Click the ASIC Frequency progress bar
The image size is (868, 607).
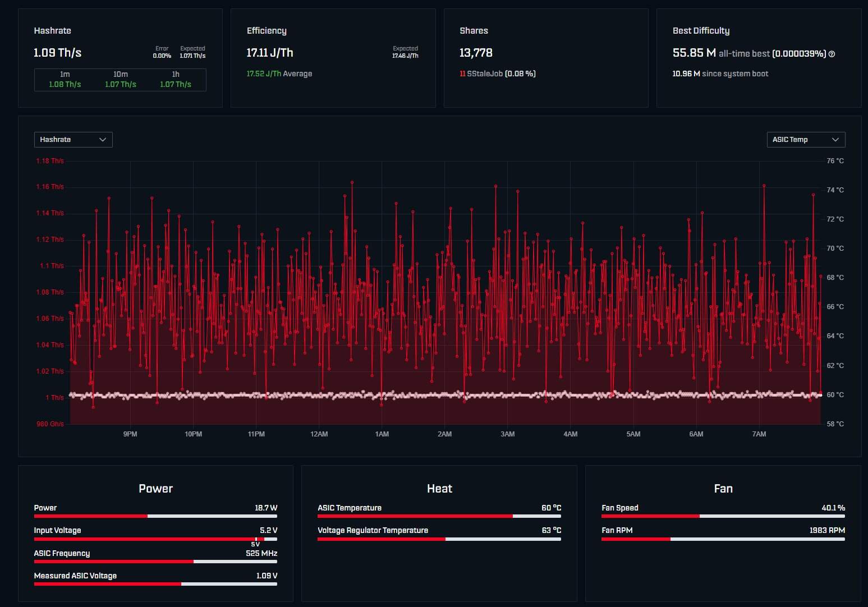155,562
